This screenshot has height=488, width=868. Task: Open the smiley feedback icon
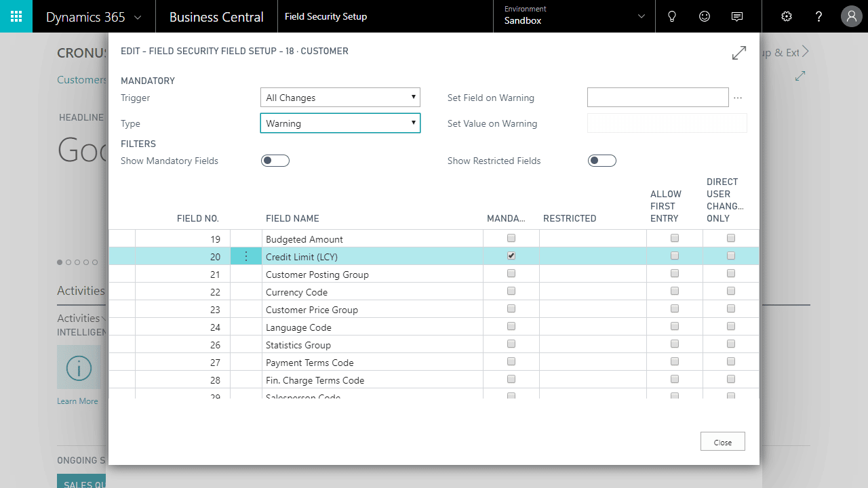(705, 16)
